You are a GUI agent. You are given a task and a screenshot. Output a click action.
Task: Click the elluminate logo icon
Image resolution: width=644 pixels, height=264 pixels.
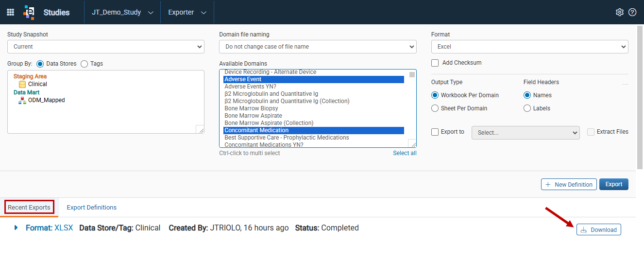29,12
